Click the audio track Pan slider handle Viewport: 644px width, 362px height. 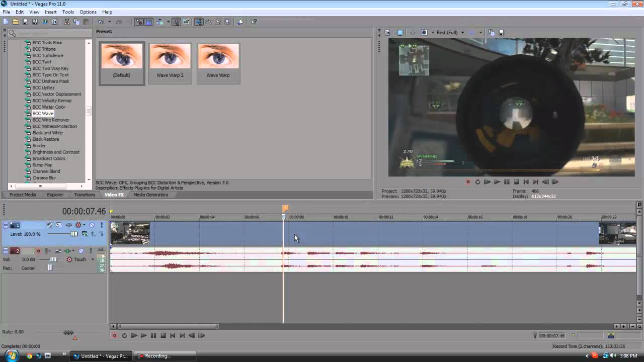(x=50, y=268)
